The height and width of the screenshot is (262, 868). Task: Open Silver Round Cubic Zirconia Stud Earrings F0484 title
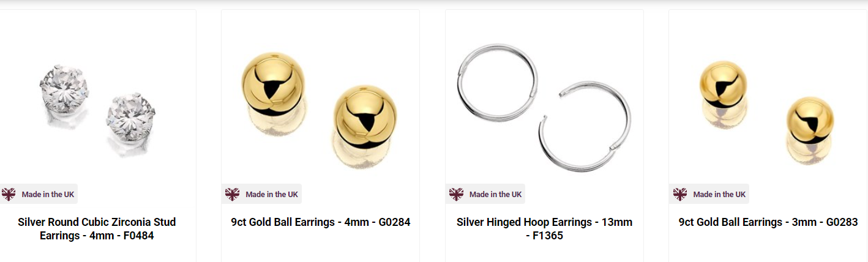click(x=97, y=228)
